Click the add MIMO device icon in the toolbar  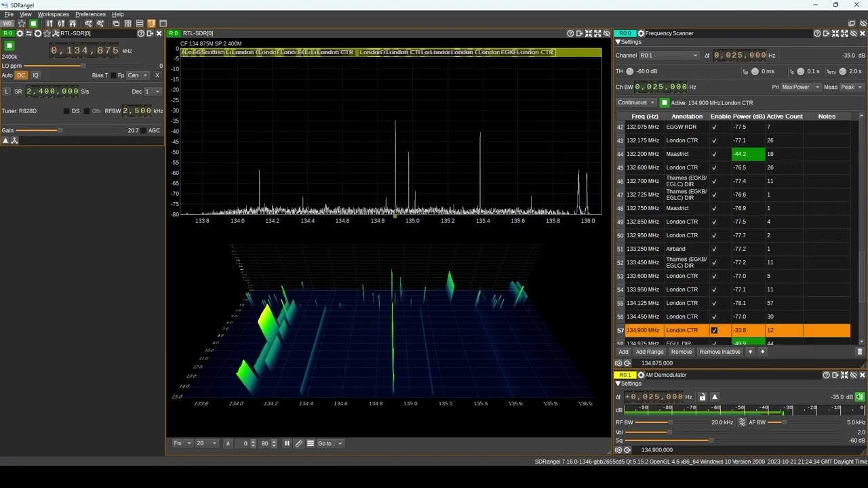point(73,23)
